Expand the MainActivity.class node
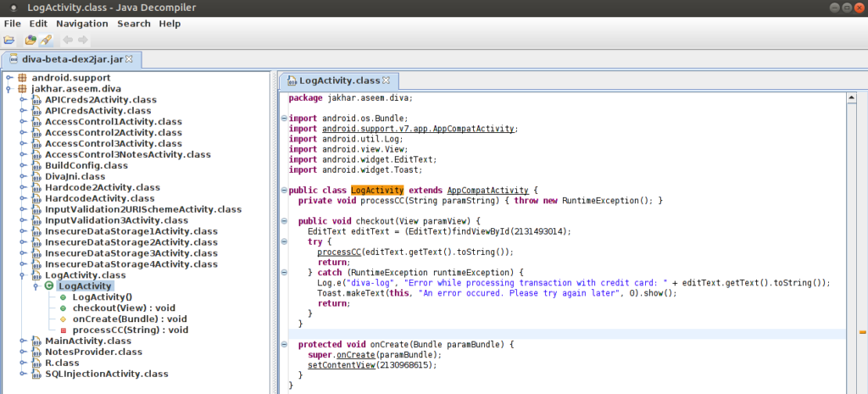868x394 pixels. (22, 341)
